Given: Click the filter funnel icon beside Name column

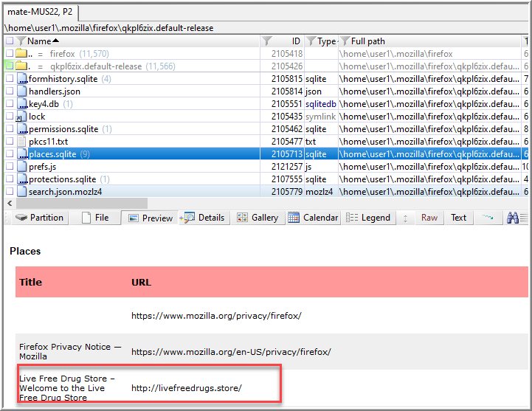Looking at the screenshot, I should [21, 41].
